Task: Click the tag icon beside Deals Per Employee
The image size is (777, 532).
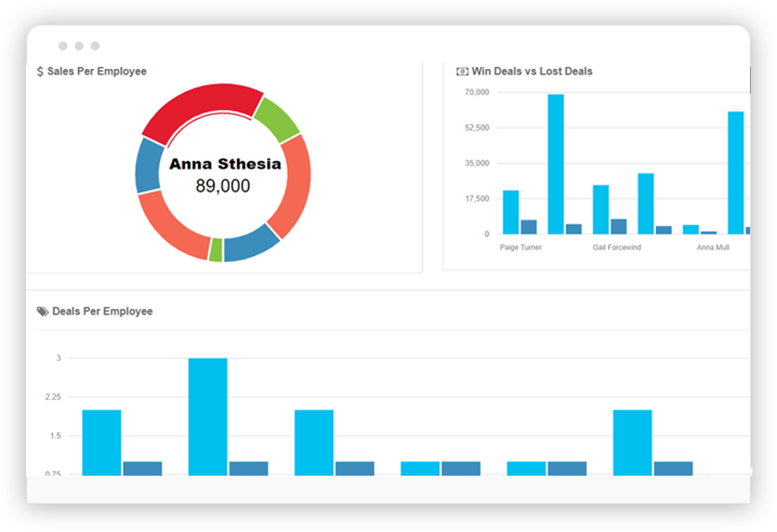Action: (x=42, y=311)
